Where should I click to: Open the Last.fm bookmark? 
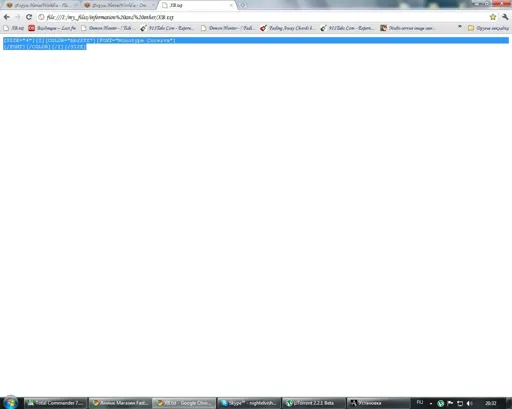52,28
